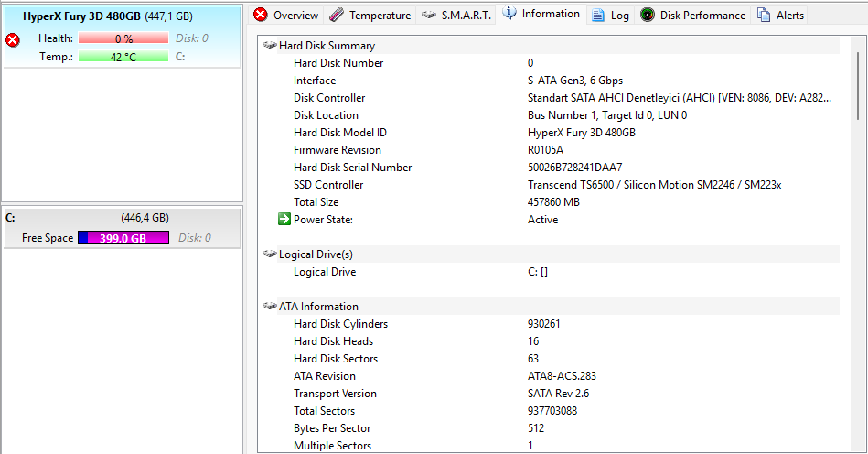This screenshot has height=454, width=868.
Task: Open the Log tab
Action: pos(611,15)
